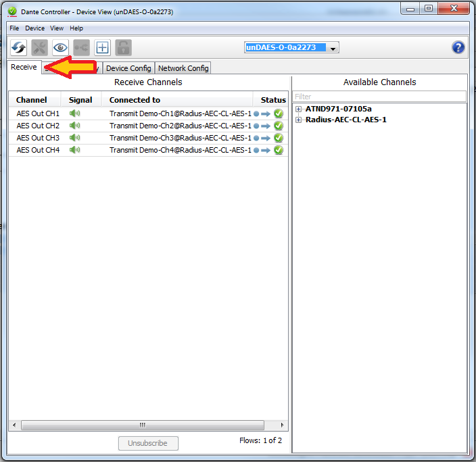Click the Refresh device toolbar icon
This screenshot has width=476, height=462.
19,48
